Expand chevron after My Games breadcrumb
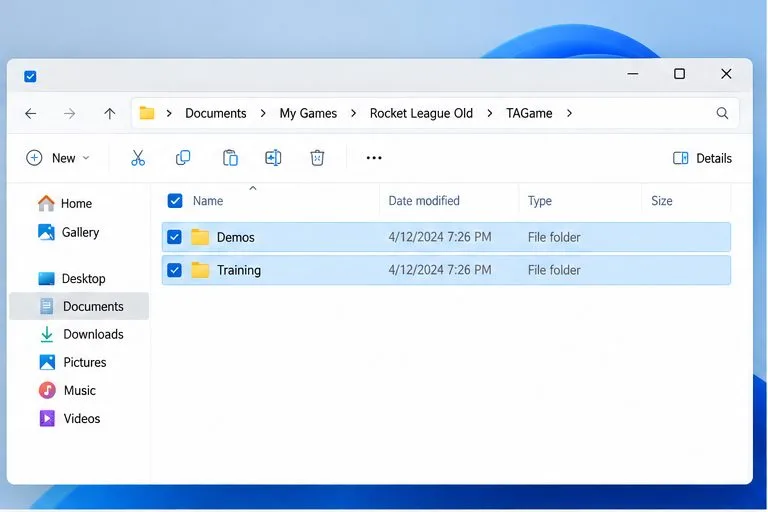Screen dimensions: 768x512 [354, 114]
